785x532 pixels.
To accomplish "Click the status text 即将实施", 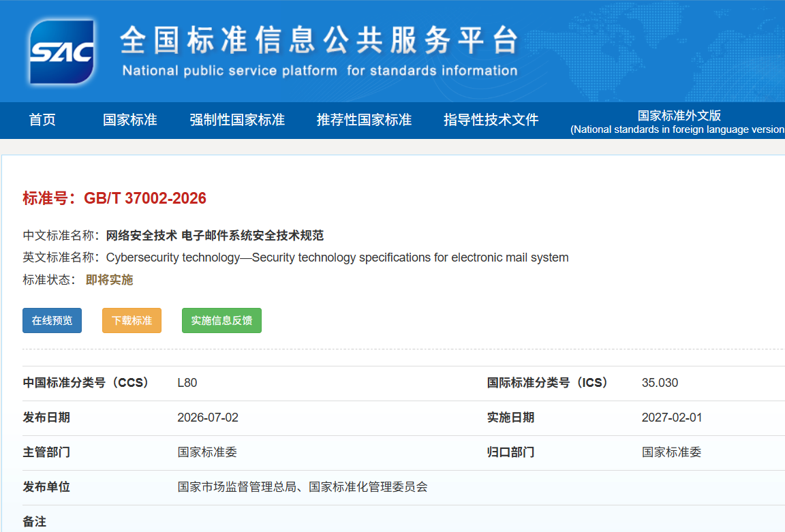I will [x=109, y=280].
